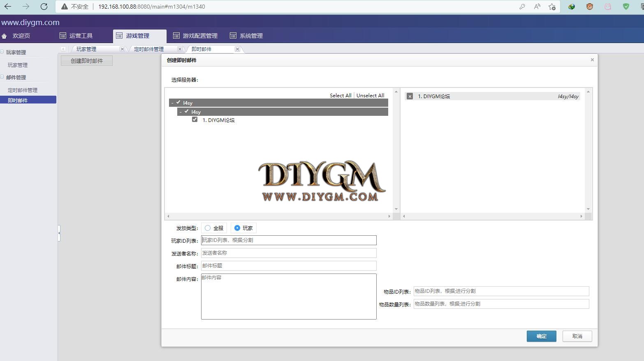Click the 物品ID列表 input field
The height and width of the screenshot is (361, 644).
click(501, 291)
